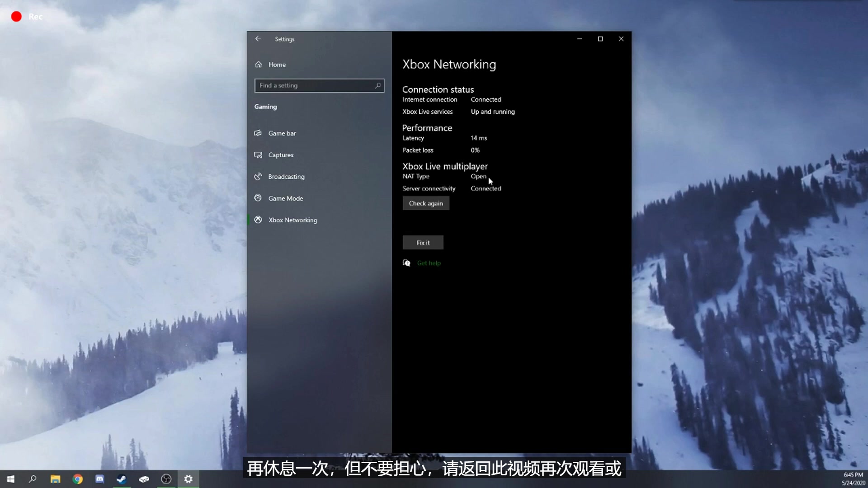Click the Get help chat icon

[x=406, y=263]
